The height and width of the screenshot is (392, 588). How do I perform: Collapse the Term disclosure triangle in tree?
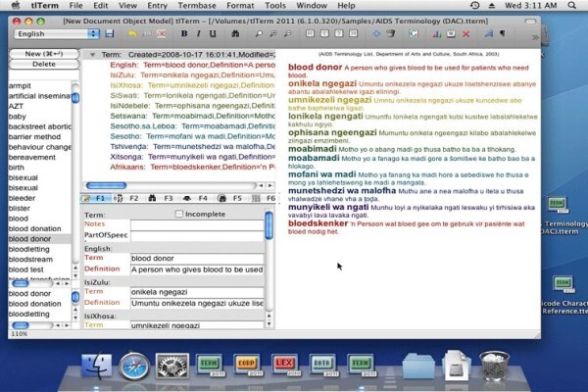pyautogui.click(x=92, y=55)
